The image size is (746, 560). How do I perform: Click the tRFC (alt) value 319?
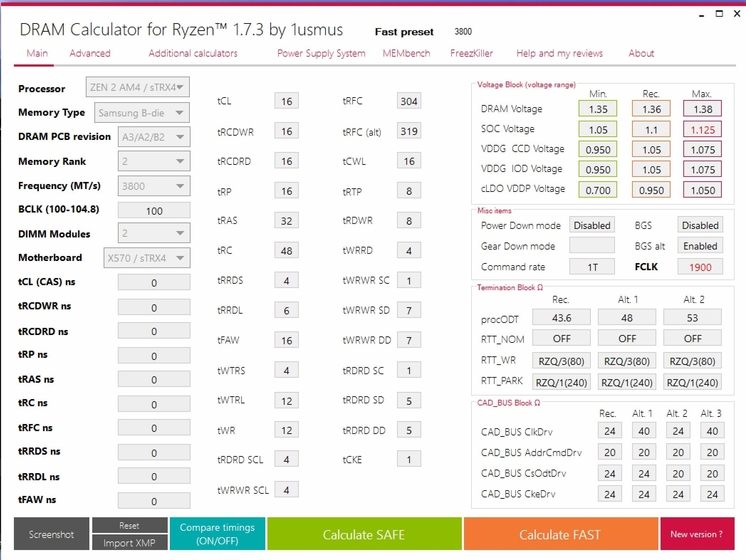coord(409,131)
